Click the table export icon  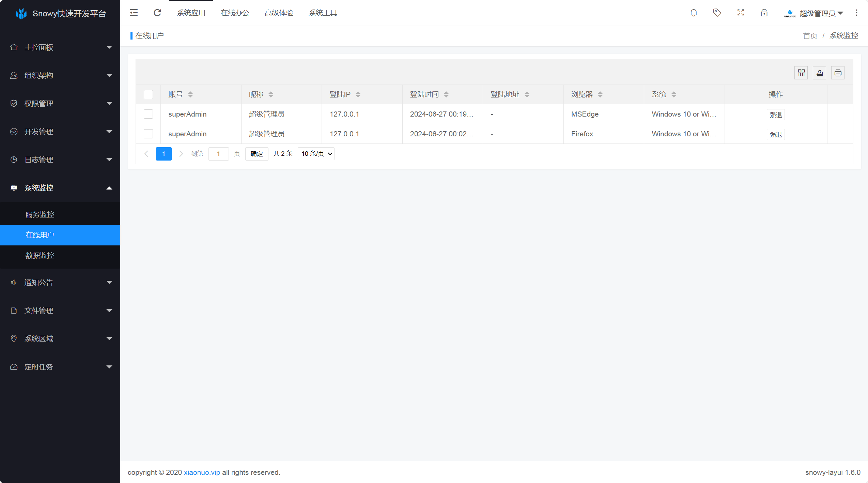(x=820, y=73)
